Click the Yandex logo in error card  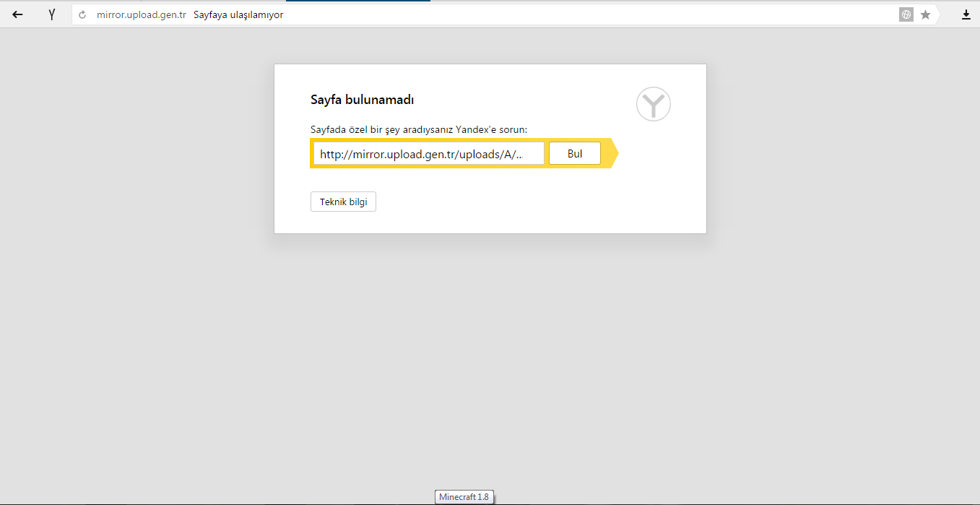654,104
